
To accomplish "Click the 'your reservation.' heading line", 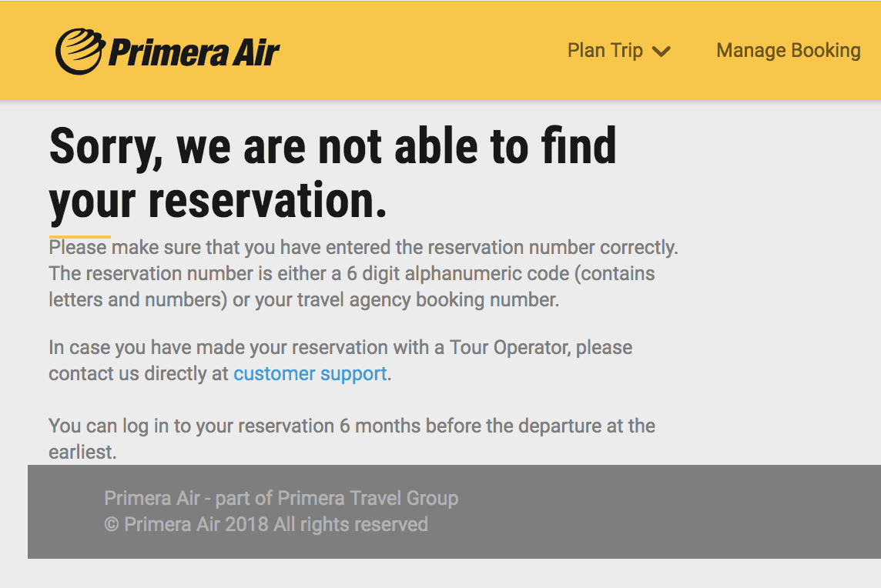I will 218,201.
